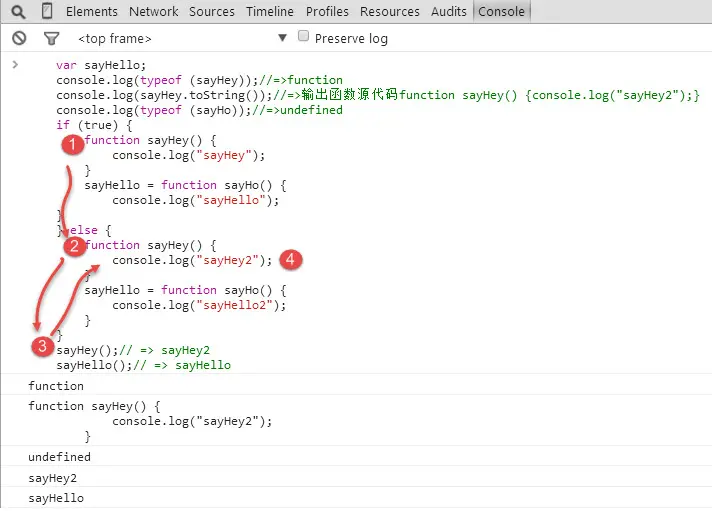Viewport: 712px width, 511px height.
Task: Click the first output row 'function'
Action: [x=356, y=386]
